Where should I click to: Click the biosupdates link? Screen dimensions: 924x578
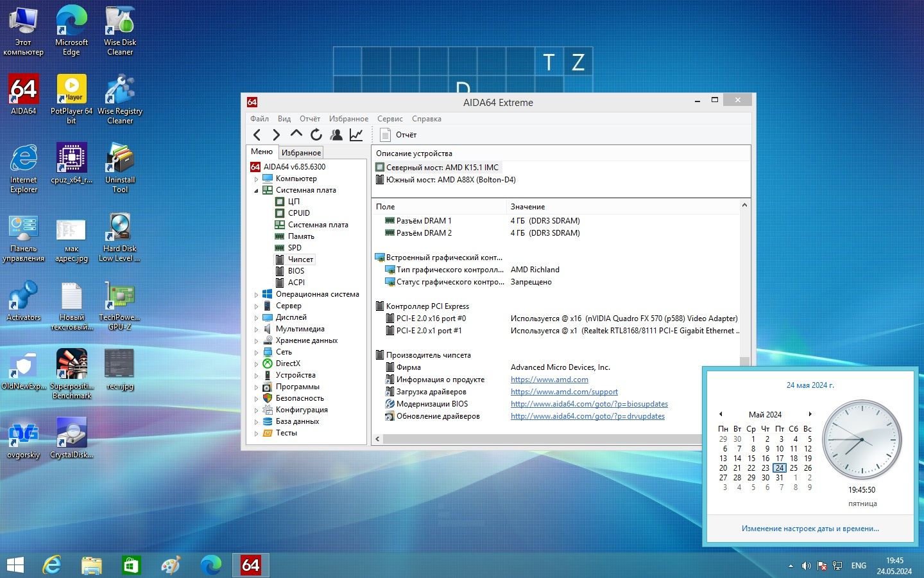589,404
